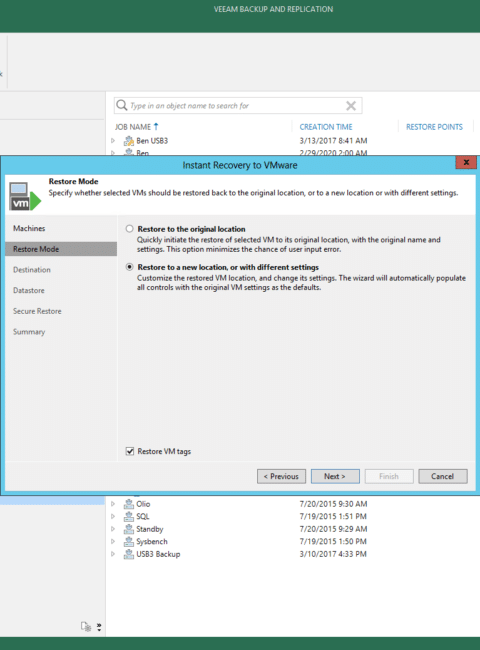Click the Ben USB3 backup job icon

point(129,141)
